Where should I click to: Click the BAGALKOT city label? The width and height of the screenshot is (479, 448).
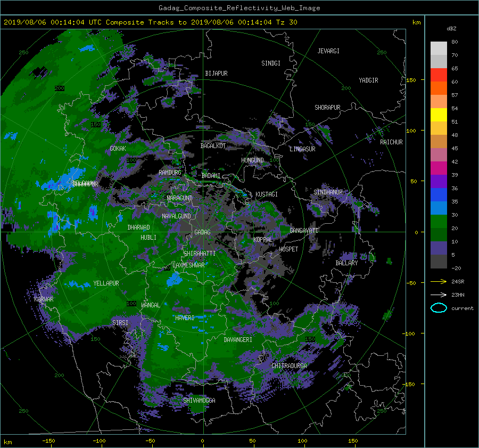213,146
